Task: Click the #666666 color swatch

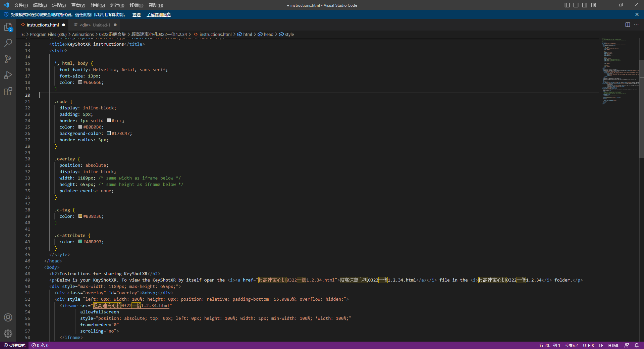Action: click(x=80, y=82)
